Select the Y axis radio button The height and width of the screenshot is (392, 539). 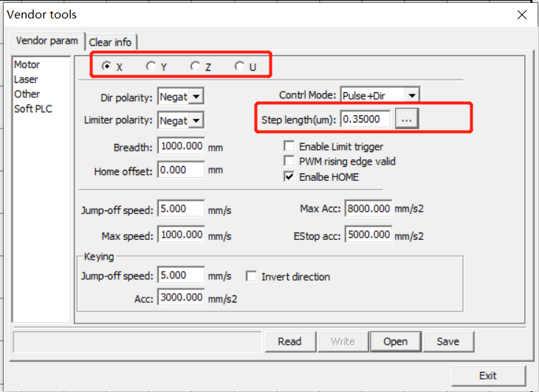pos(151,66)
